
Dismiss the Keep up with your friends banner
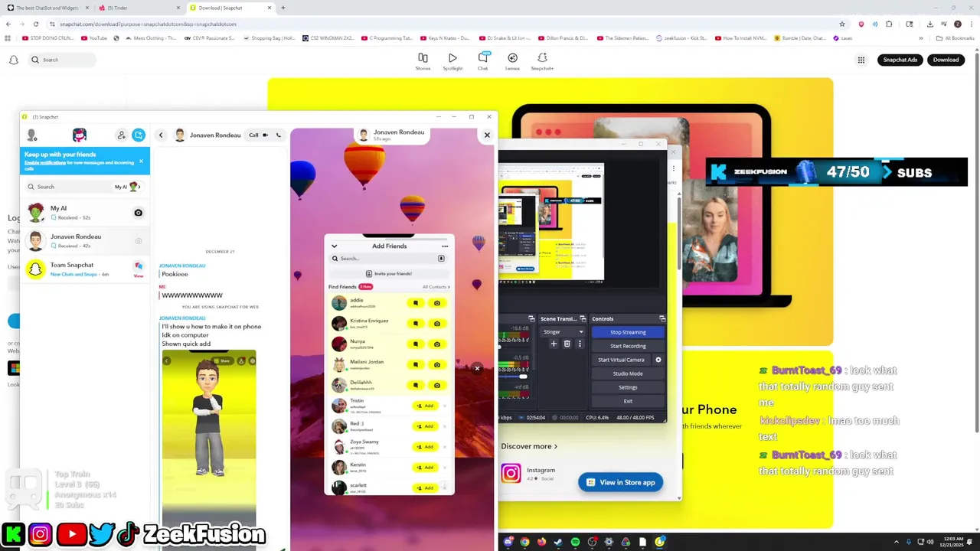click(x=141, y=161)
